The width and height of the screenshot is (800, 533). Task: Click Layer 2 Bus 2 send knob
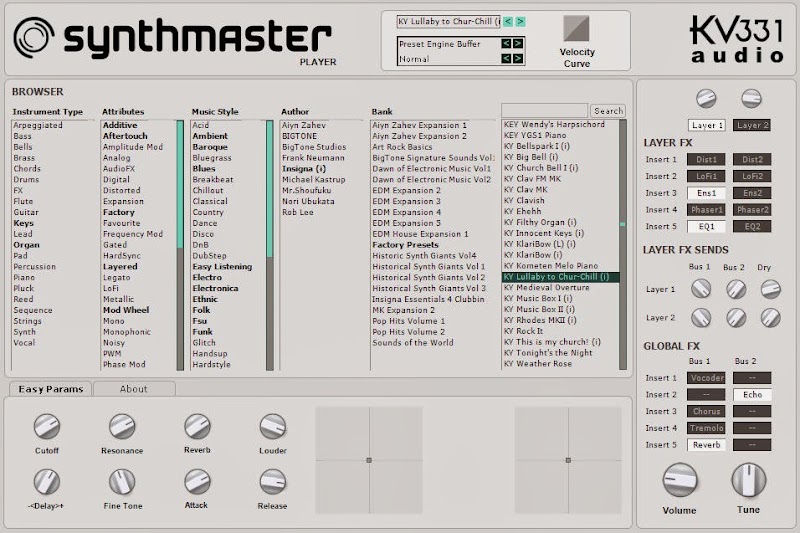pos(736,318)
